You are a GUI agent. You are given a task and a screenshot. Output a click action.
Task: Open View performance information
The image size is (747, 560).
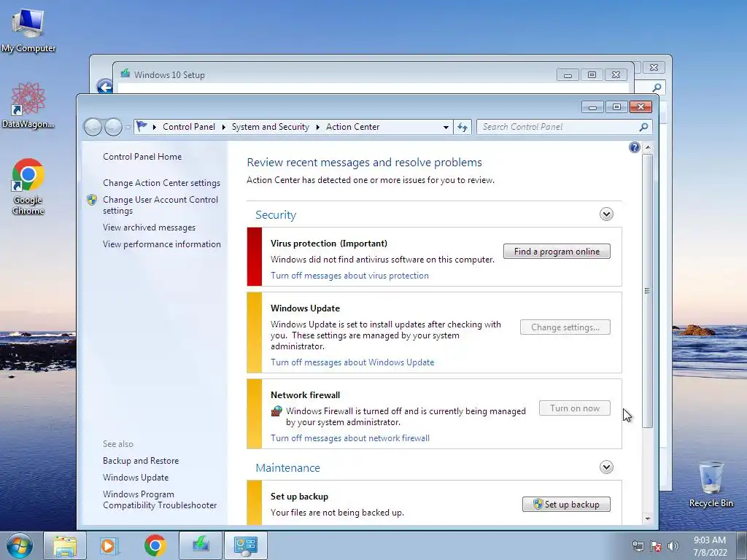pyautogui.click(x=162, y=244)
